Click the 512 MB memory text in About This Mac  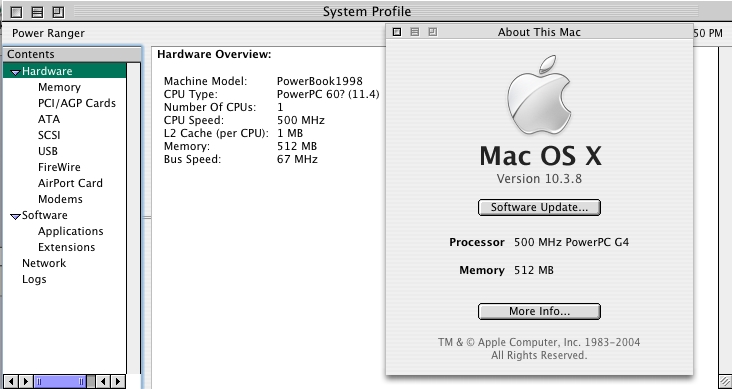click(x=534, y=270)
